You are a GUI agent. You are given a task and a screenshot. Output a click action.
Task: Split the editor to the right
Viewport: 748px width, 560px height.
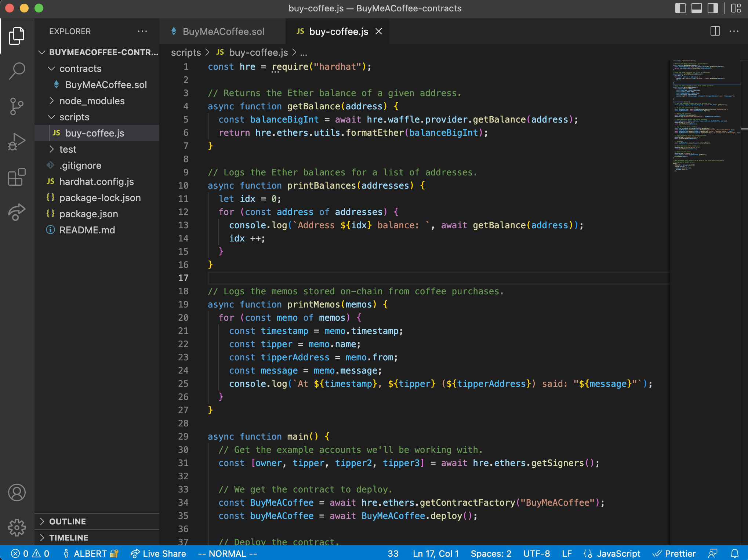pos(715,31)
